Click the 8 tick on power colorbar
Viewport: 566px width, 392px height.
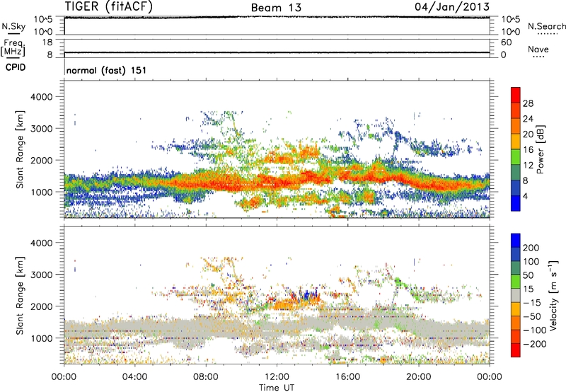click(526, 180)
